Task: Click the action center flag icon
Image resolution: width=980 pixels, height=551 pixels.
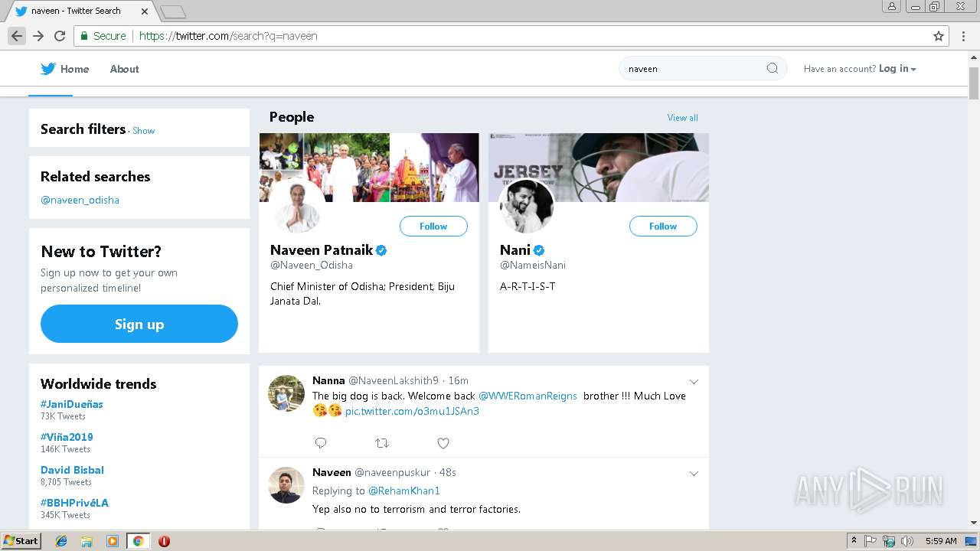Action: 871,541
